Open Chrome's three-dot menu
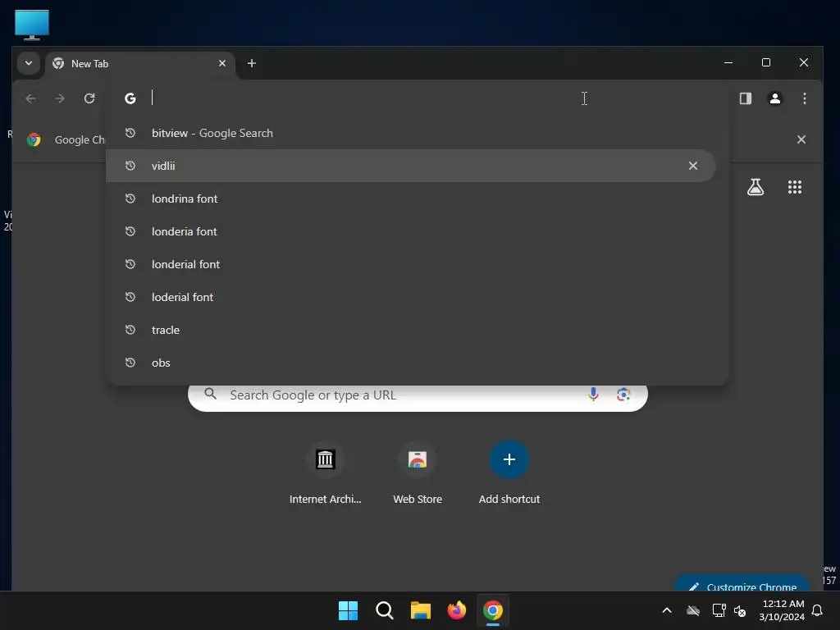The height and width of the screenshot is (630, 840). 804,98
